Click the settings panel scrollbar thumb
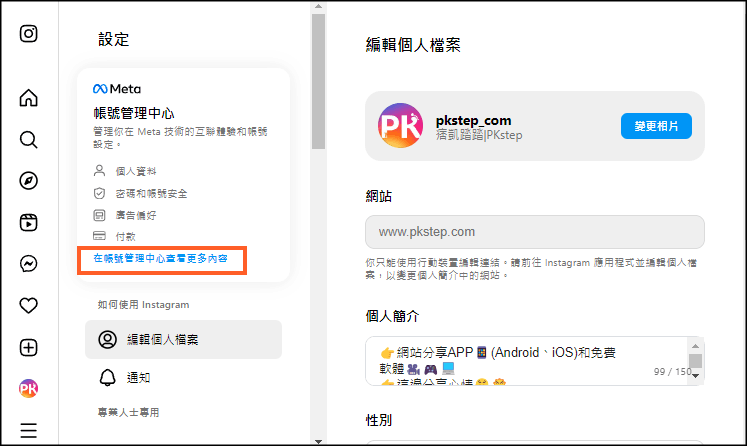This screenshot has height=446, width=747. 318,81
